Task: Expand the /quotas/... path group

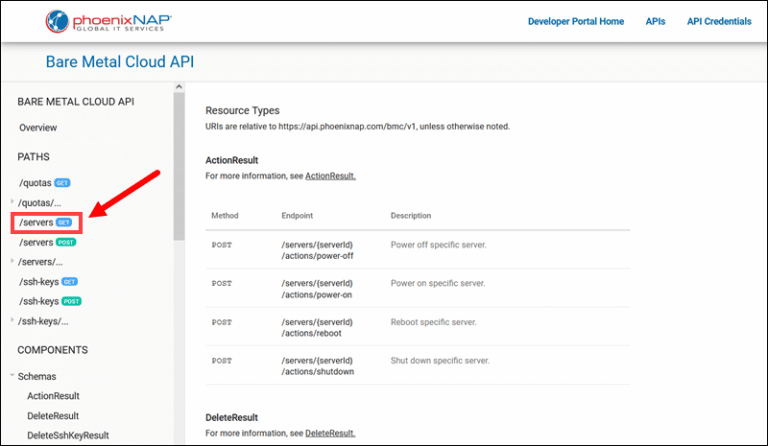Action: tap(12, 203)
